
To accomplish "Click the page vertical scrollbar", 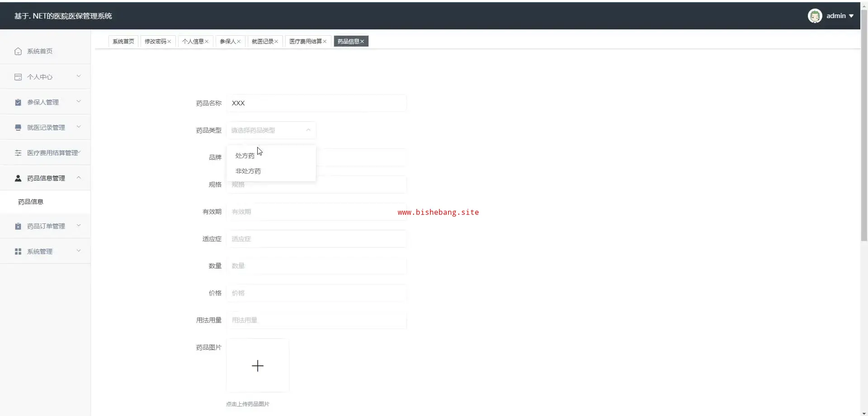I will [x=864, y=127].
